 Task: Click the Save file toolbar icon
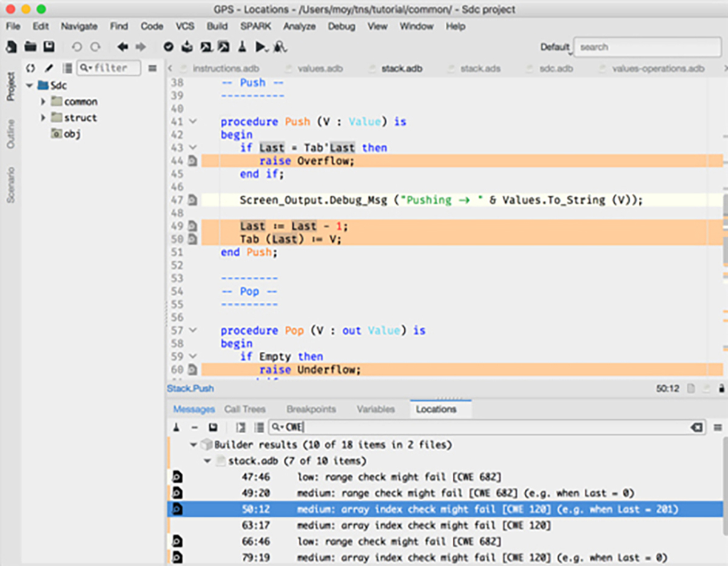49,47
